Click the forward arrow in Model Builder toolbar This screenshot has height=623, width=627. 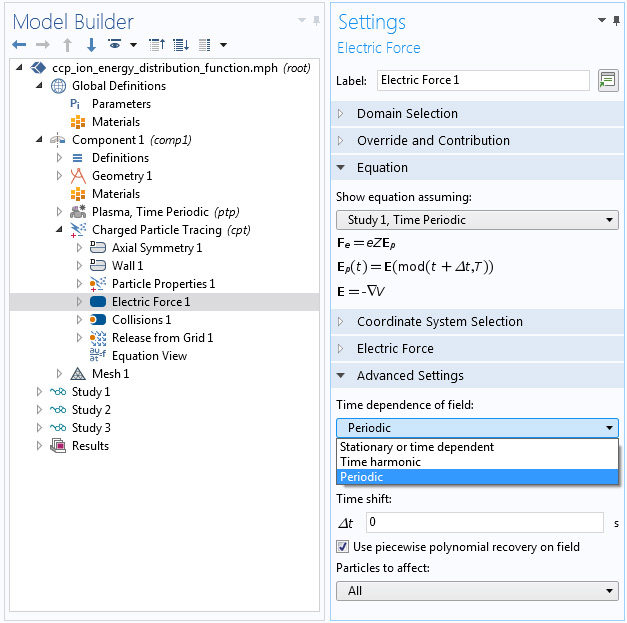tap(43, 45)
